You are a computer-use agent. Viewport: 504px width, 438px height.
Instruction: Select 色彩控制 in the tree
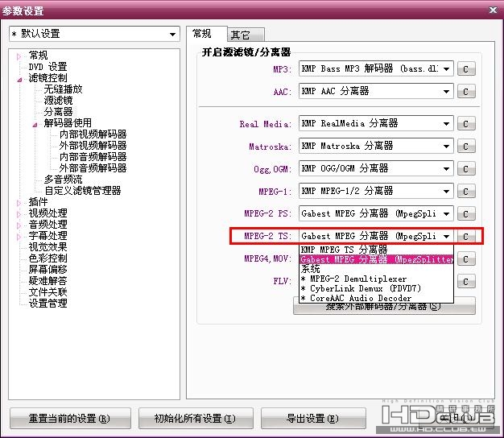click(x=48, y=258)
